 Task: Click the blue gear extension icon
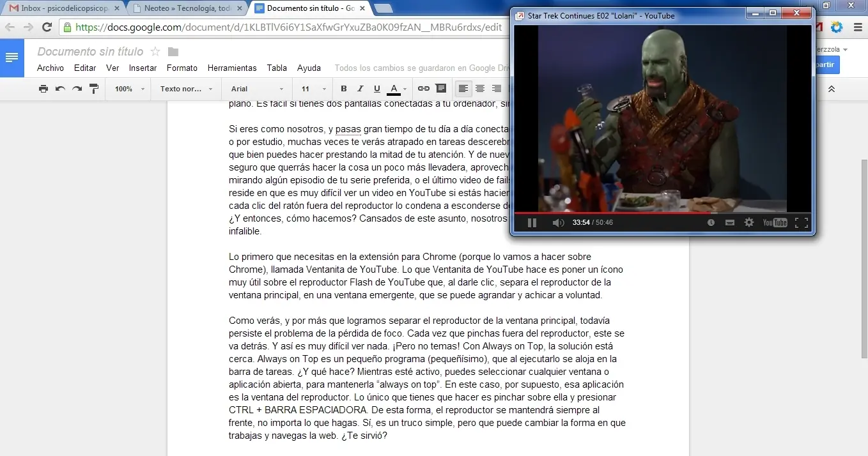pyautogui.click(x=836, y=27)
